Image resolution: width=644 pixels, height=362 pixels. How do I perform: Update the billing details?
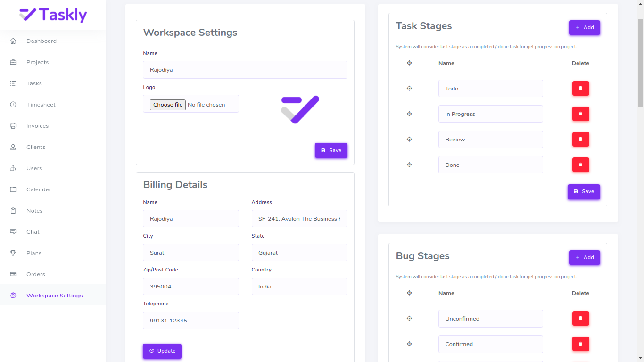click(162, 351)
